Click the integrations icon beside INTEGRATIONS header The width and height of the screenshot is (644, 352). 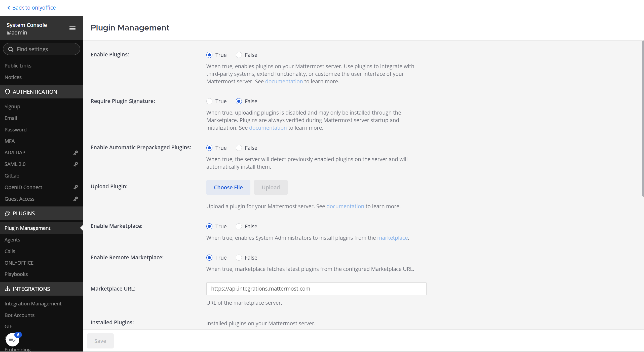[7, 289]
